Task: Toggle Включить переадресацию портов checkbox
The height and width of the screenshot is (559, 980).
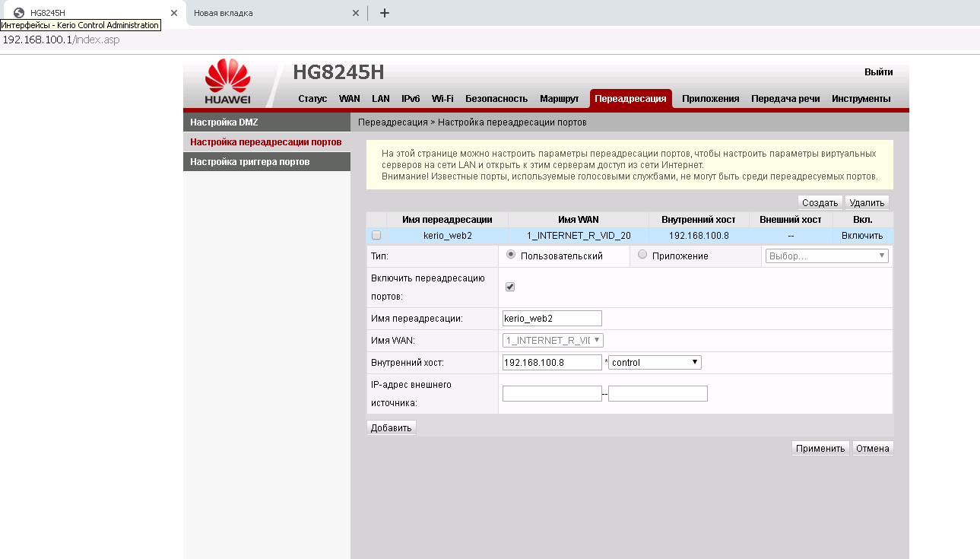Action: 510,287
